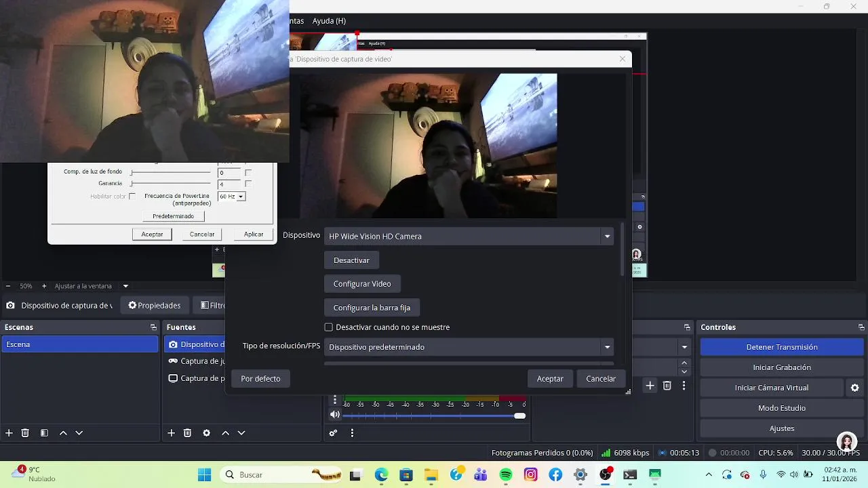Screen dimensions: 868x488
Task: Select Captura de pantalla source
Action: tap(195, 378)
